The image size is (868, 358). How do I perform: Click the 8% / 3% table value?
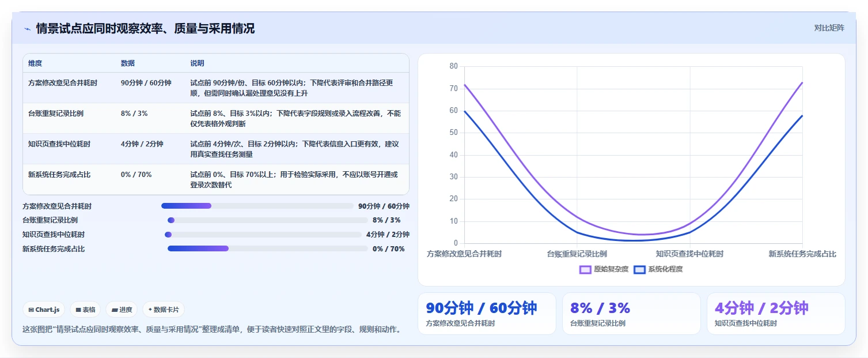(x=134, y=114)
